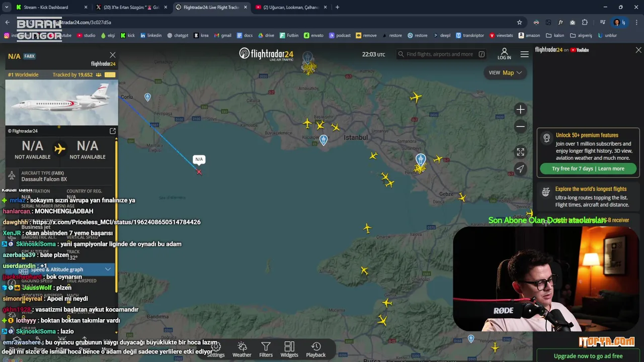Zoom in with the plus button
Image resolution: width=644 pixels, height=362 pixels.
[x=520, y=110]
